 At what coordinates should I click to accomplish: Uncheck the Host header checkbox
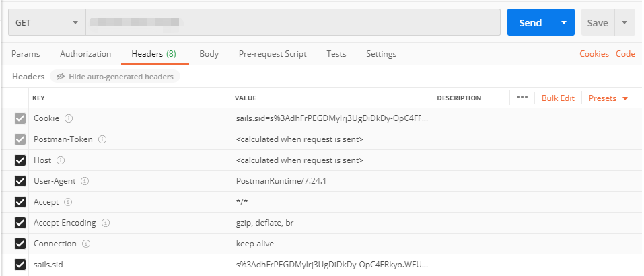(x=20, y=161)
